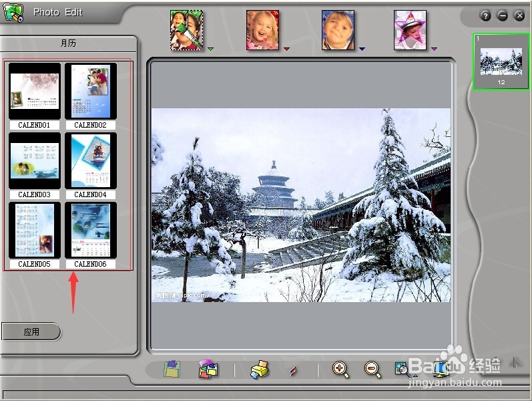
Task: Click the gray arrow icon at bottom right
Action: click(516, 363)
